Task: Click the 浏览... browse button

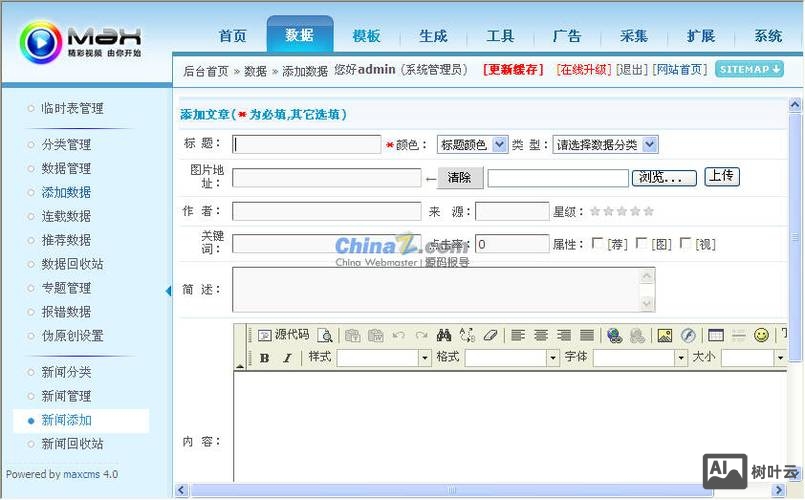Action: [664, 178]
